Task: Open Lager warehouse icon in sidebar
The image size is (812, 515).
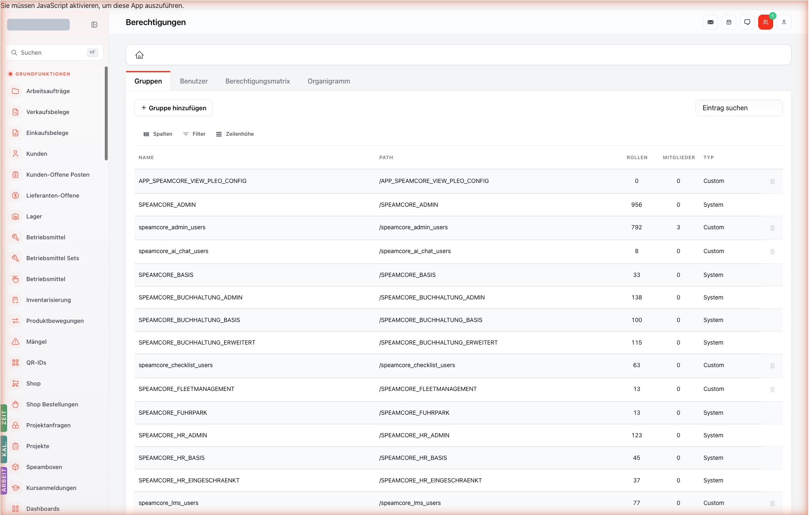Action: [x=15, y=216]
